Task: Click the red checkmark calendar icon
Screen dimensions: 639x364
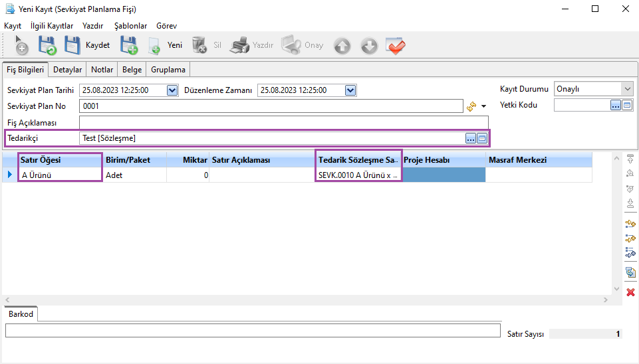Action: [x=396, y=45]
